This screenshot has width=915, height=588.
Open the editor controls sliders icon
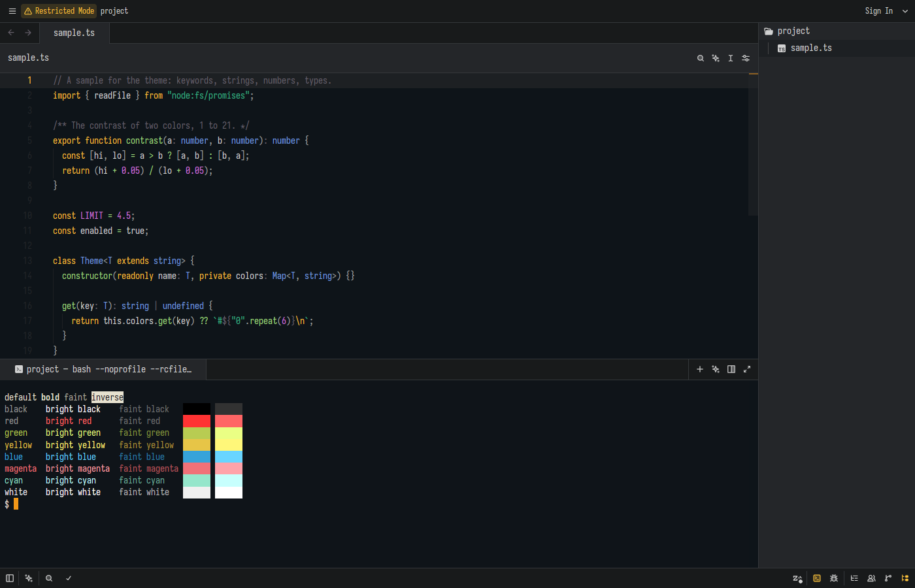[746, 58]
